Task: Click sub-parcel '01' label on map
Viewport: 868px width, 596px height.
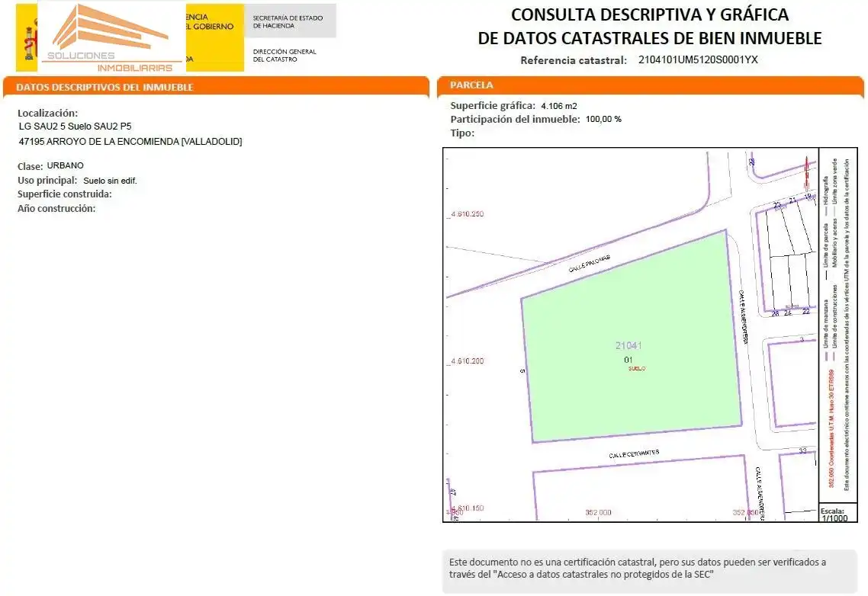Action: click(x=628, y=360)
